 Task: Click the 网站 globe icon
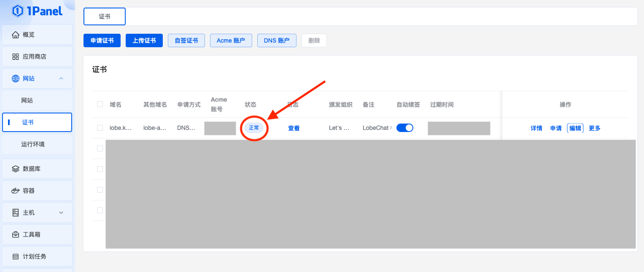[x=16, y=78]
